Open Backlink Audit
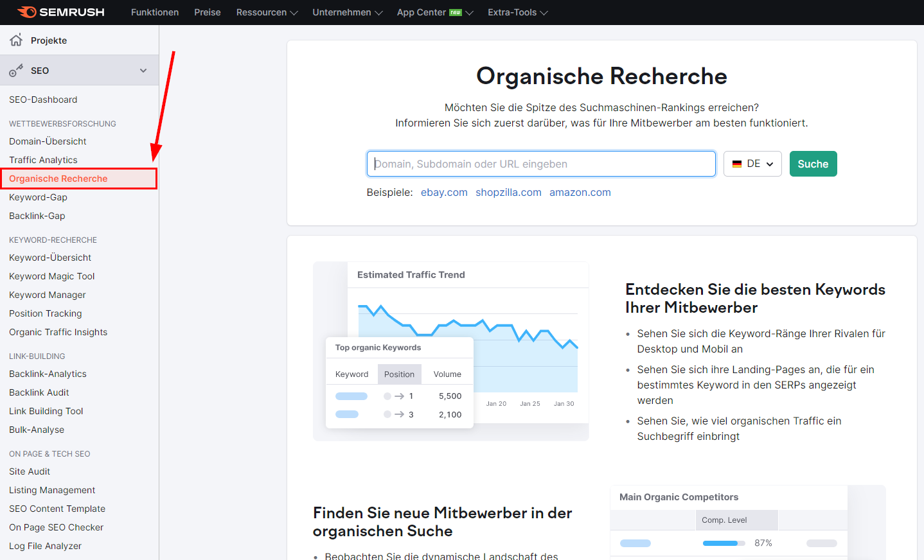924x560 pixels. [39, 392]
